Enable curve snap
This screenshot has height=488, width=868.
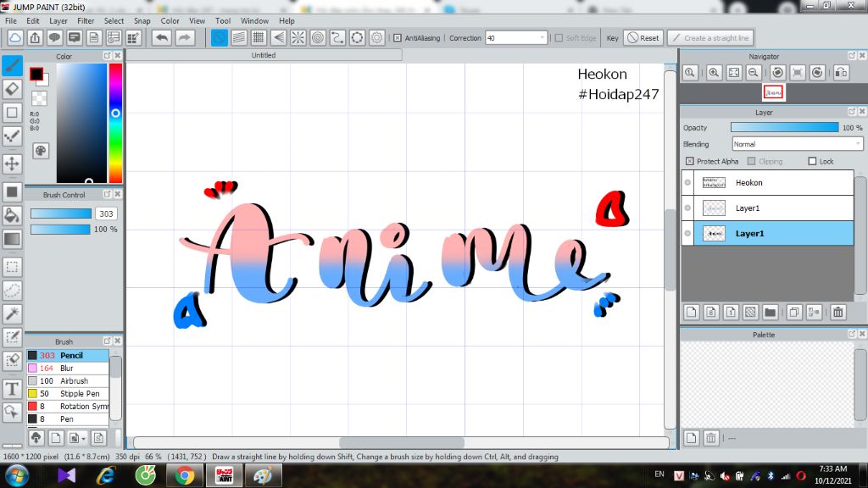pyautogui.click(x=337, y=37)
